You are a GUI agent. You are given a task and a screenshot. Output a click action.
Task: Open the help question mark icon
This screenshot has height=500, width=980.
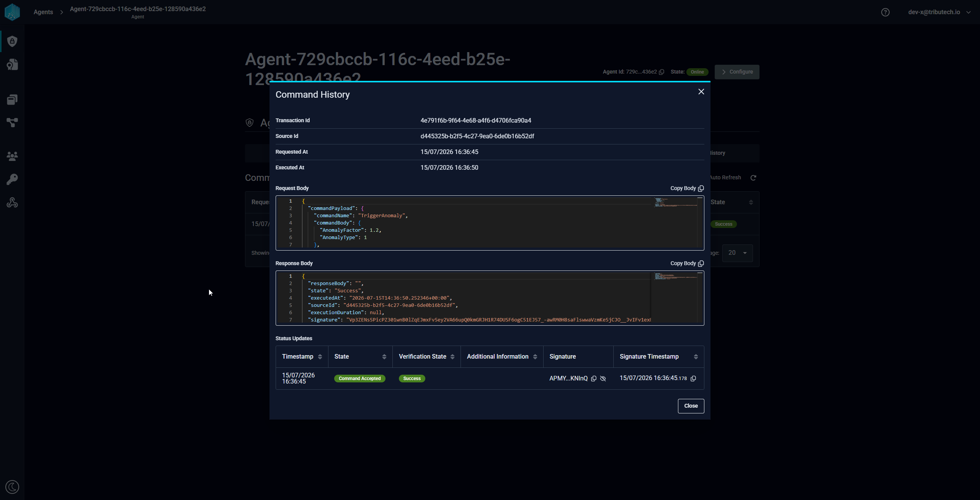[x=885, y=12]
